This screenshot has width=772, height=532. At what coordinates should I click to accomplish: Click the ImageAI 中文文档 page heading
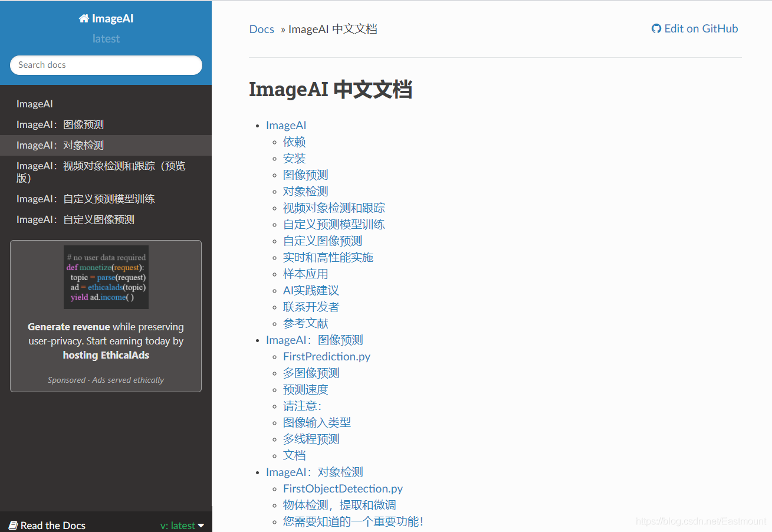(330, 90)
